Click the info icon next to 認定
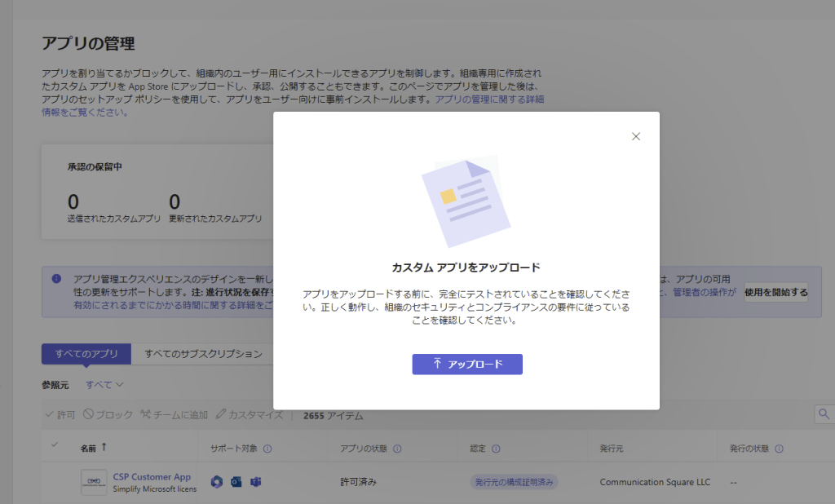 tap(497, 449)
